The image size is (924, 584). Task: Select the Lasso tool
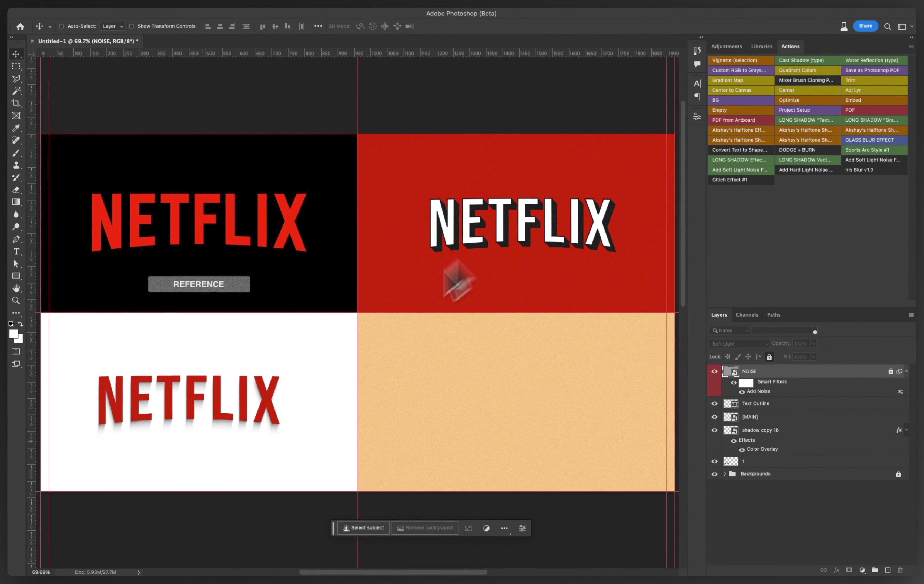coord(16,79)
